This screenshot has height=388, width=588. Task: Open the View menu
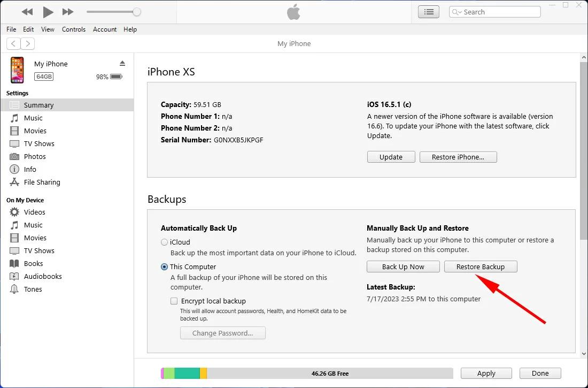(48, 29)
